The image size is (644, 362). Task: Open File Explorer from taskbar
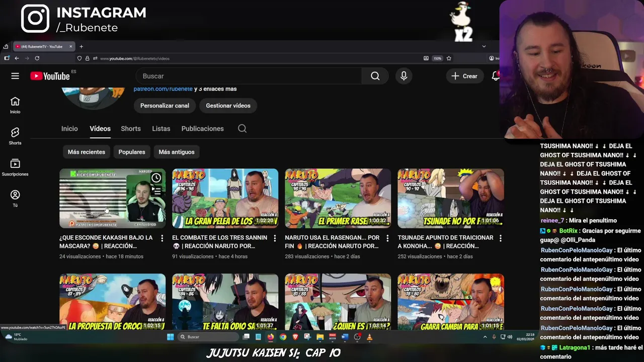coord(320,337)
